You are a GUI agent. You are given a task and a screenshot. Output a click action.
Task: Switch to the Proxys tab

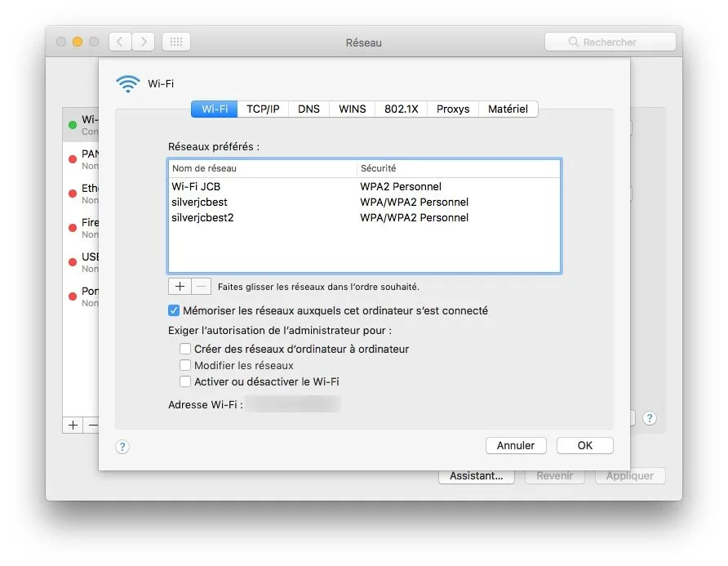[453, 109]
